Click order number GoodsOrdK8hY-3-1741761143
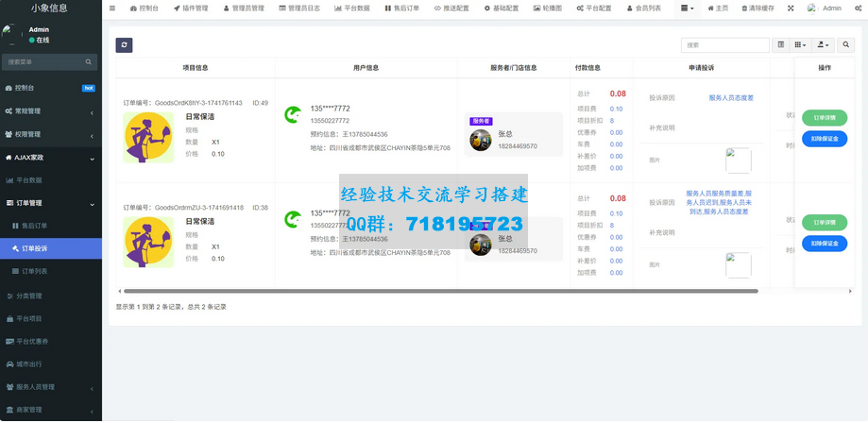868x423 pixels. (x=198, y=103)
